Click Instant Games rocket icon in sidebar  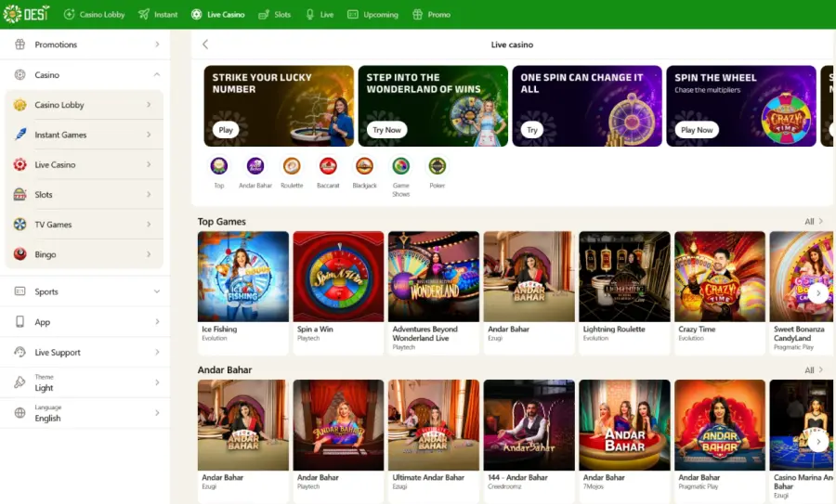[x=20, y=135]
